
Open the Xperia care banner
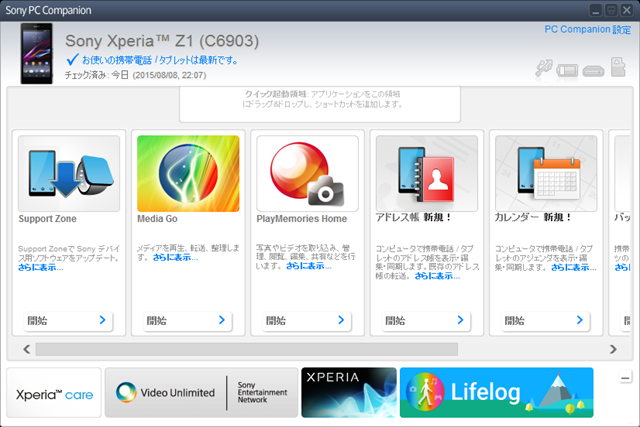(54, 393)
